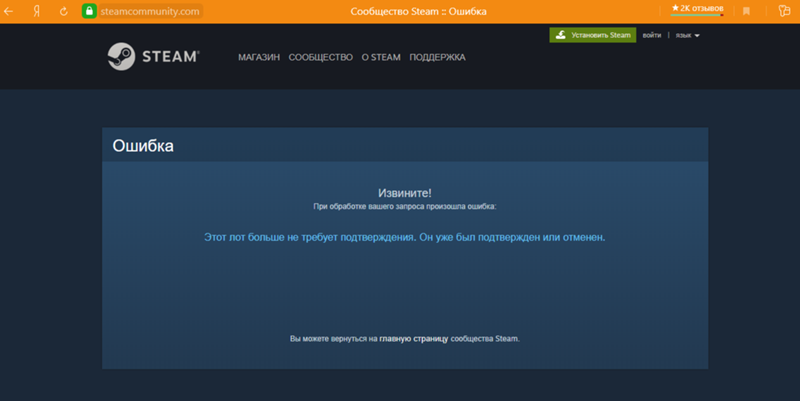Click the Извините! text
This screenshot has width=800, height=401.
coord(405,193)
